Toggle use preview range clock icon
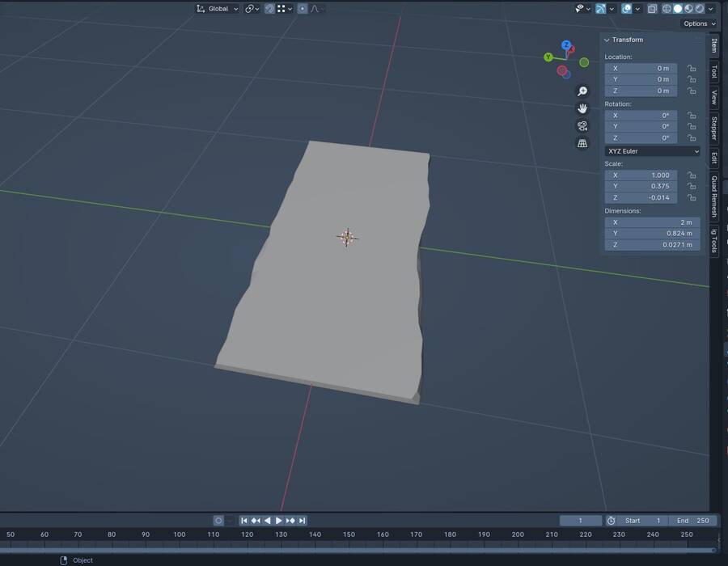This screenshot has height=566, width=728. pos(611,521)
